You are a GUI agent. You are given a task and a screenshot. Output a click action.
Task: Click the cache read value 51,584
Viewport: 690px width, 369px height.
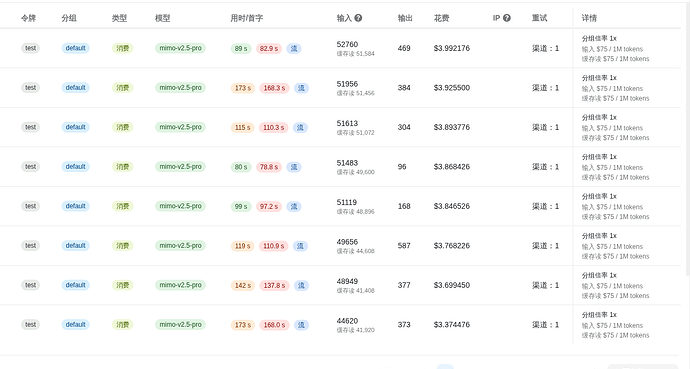pyautogui.click(x=365, y=54)
